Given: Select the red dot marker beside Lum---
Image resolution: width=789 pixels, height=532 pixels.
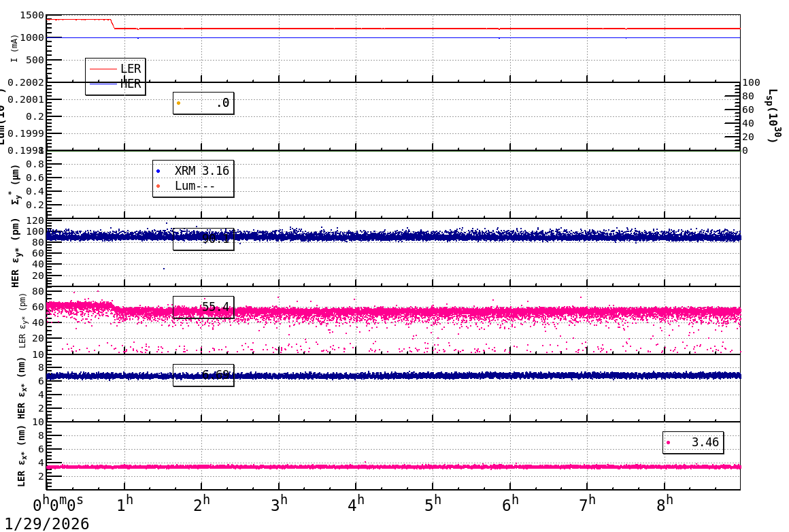Looking at the screenshot, I should (158, 186).
